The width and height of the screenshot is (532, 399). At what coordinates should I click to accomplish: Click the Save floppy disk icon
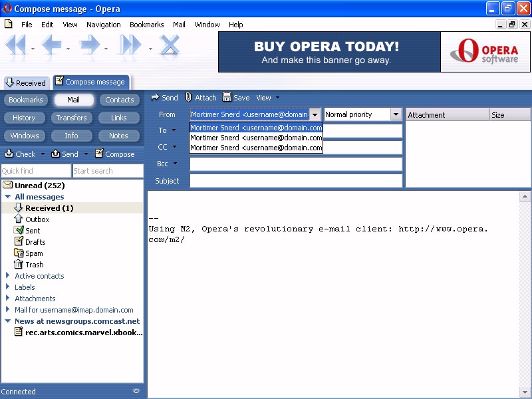[x=227, y=97]
